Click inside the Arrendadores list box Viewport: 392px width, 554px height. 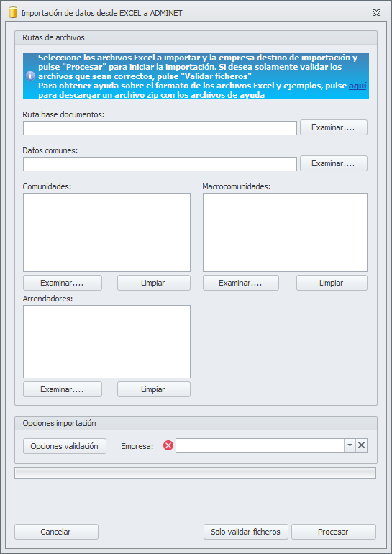(106, 342)
